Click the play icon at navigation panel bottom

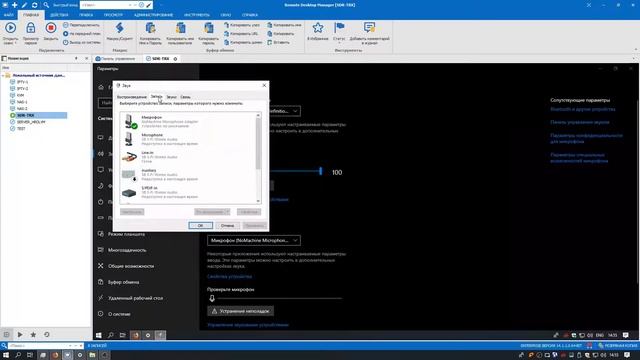pos(20,335)
